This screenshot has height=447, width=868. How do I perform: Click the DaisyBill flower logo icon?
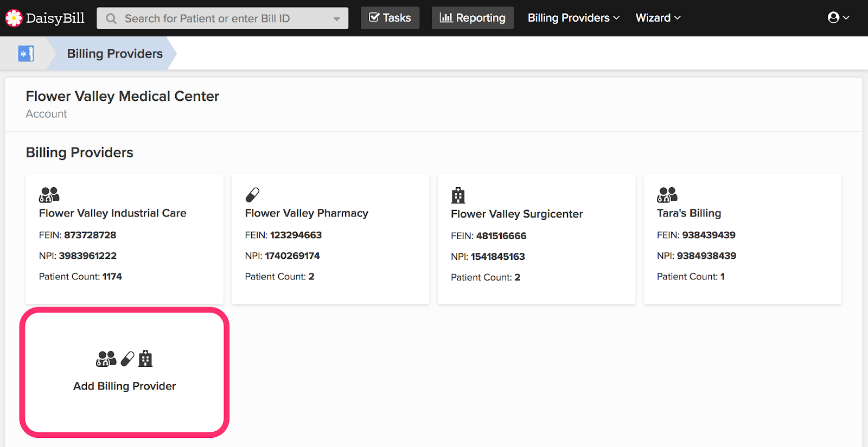[x=14, y=18]
